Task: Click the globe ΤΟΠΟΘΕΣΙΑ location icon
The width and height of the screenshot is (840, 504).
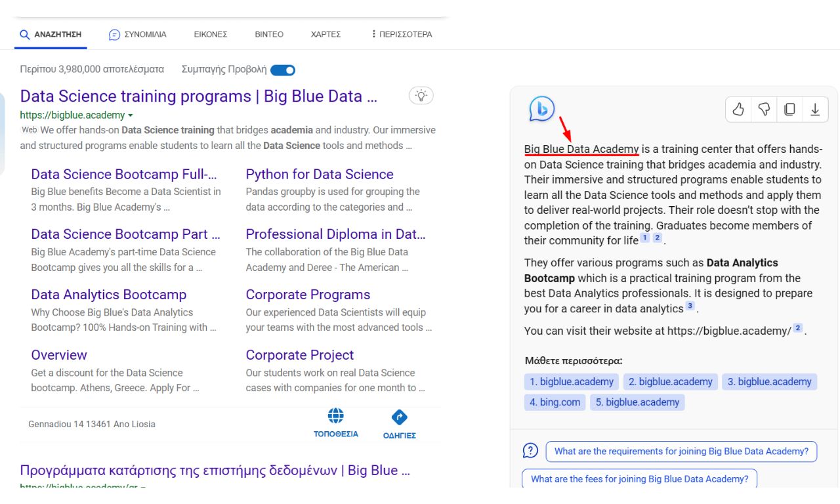Action: pos(336,416)
